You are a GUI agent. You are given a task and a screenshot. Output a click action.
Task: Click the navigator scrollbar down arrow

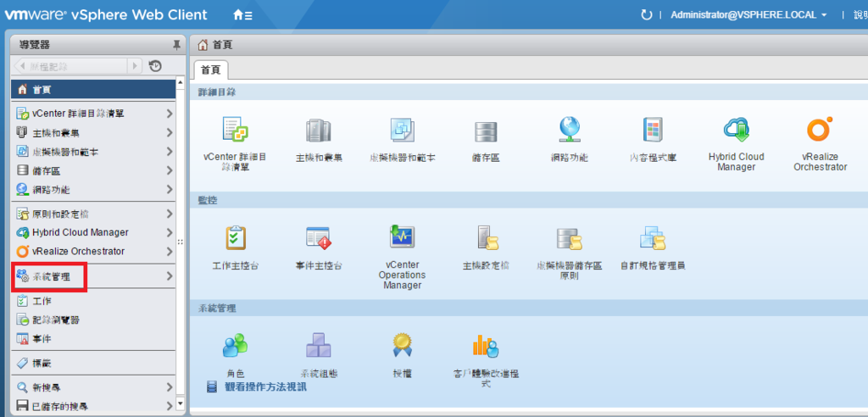click(180, 403)
